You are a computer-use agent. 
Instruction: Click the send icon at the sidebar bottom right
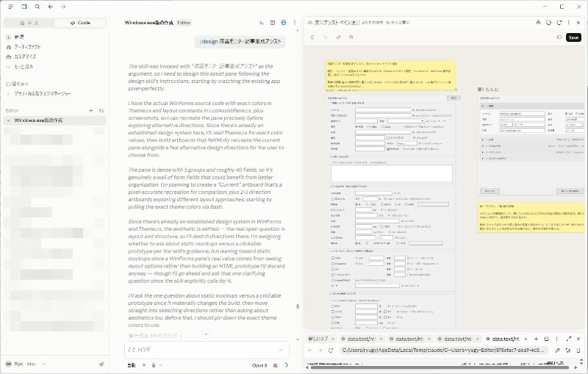(x=101, y=364)
